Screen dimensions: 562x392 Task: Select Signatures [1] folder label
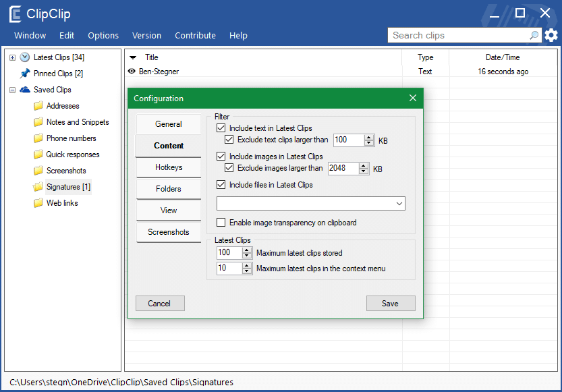[68, 187]
